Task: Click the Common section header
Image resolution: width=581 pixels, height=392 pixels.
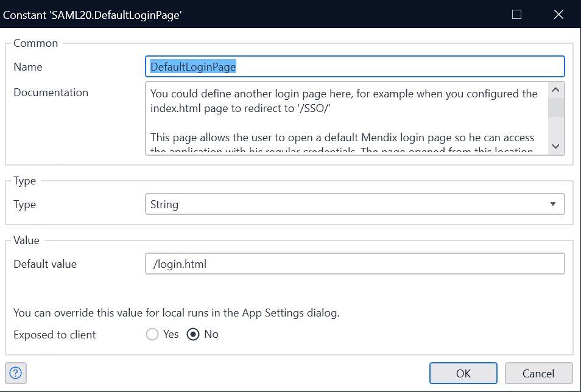Action: [35, 43]
